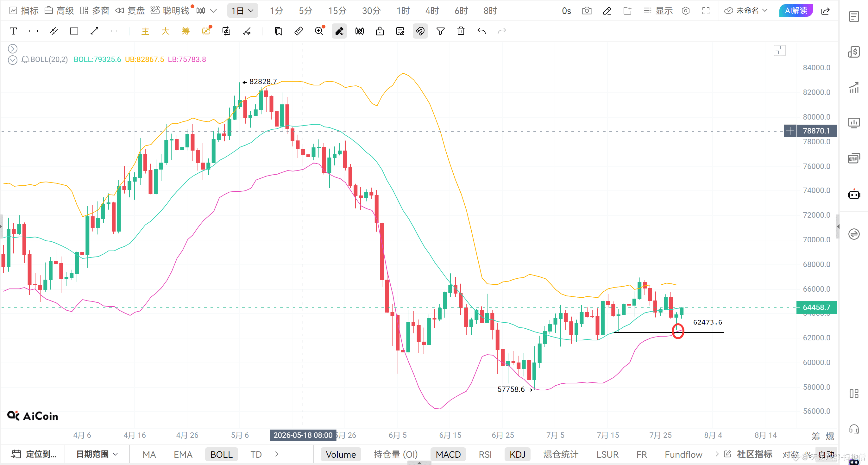Select the arrow line drawing tool

pyautogui.click(x=94, y=31)
